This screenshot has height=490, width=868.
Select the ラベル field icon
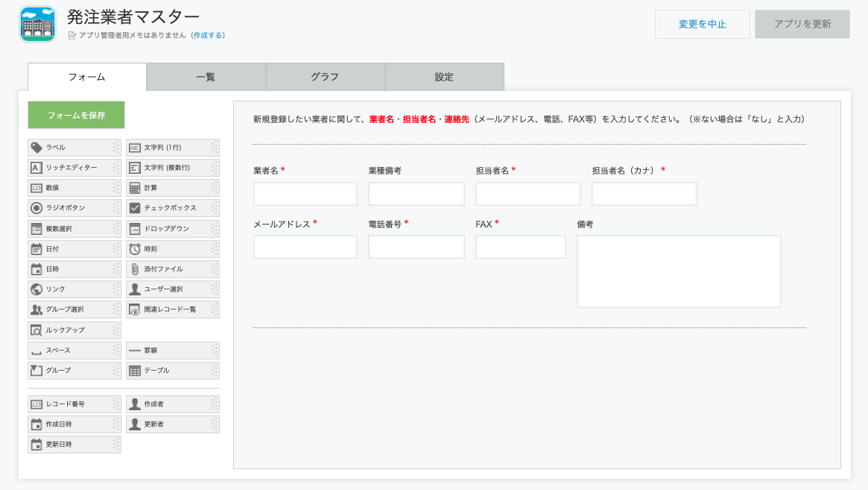click(37, 148)
